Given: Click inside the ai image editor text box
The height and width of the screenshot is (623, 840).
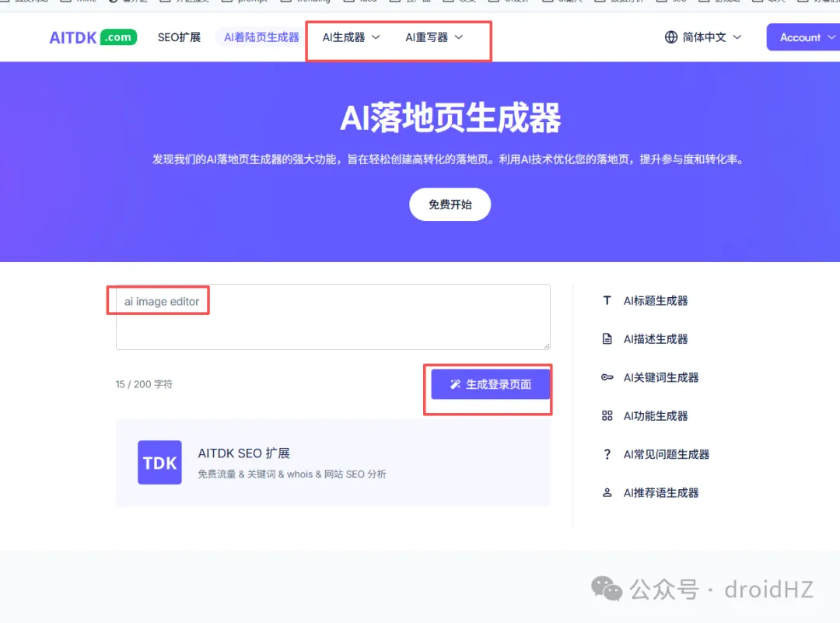Looking at the screenshot, I should point(332,315).
